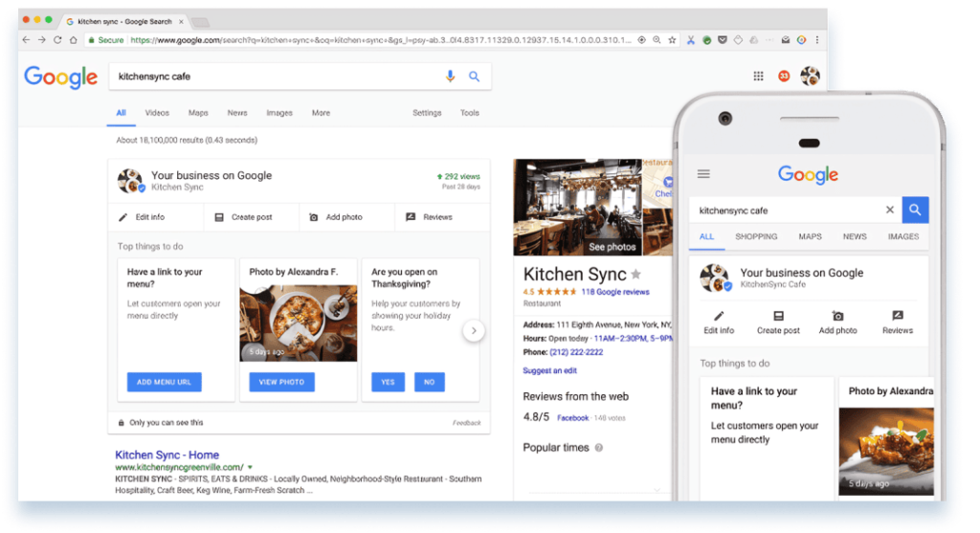Switch to the News tab on desktop
Screen dimensions: 980x533
click(237, 113)
